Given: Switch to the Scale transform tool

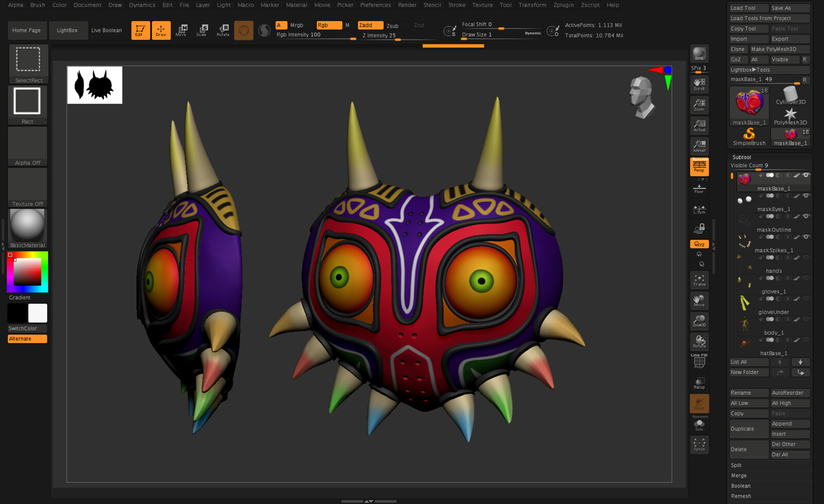Looking at the screenshot, I should 202,30.
